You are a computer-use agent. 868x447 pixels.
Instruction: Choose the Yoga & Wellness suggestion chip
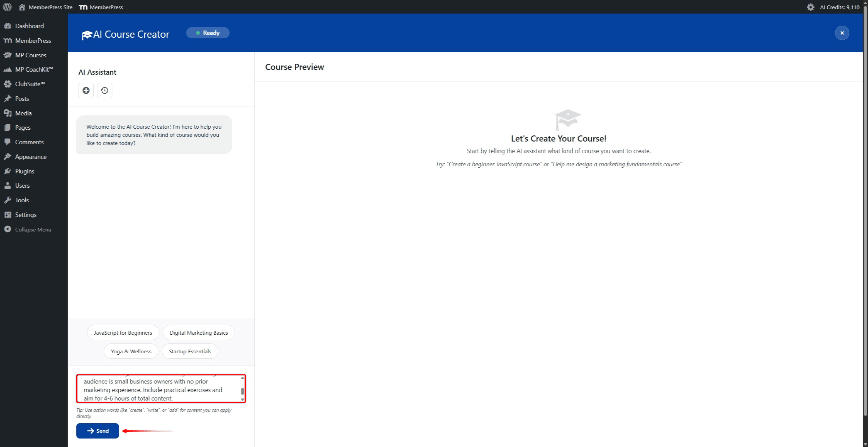(x=131, y=351)
